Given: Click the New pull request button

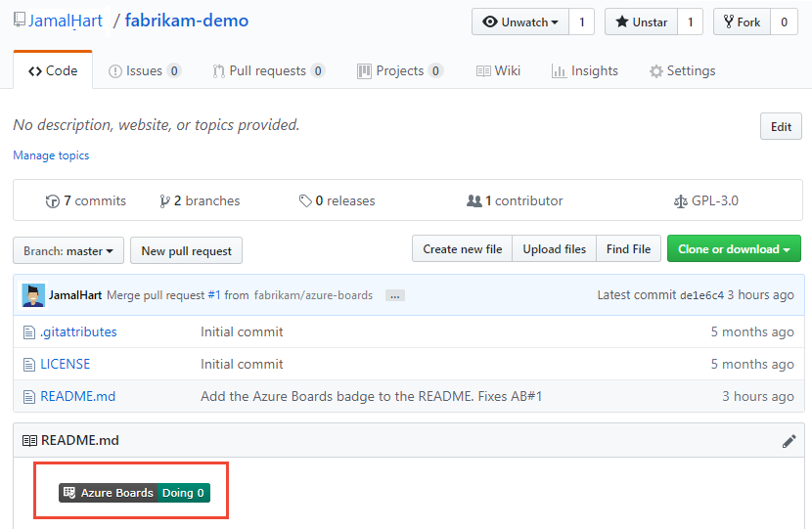Looking at the screenshot, I should pyautogui.click(x=186, y=250).
